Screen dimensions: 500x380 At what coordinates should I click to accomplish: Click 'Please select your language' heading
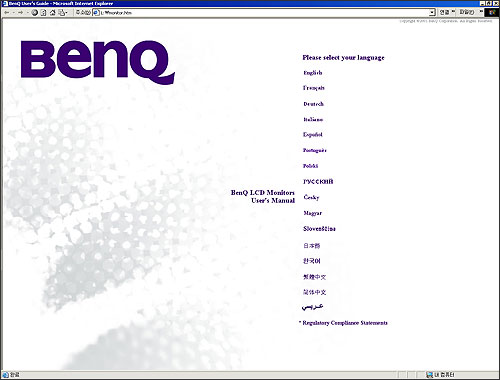click(343, 58)
